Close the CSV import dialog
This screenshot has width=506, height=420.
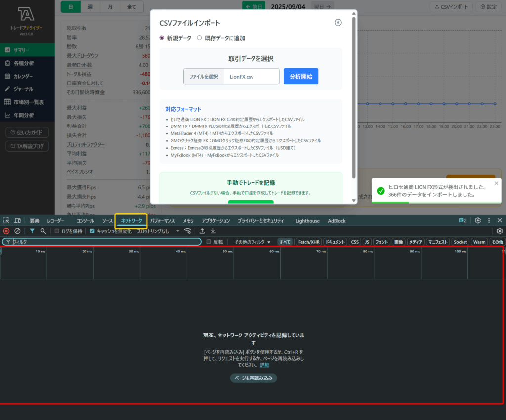pos(338,23)
